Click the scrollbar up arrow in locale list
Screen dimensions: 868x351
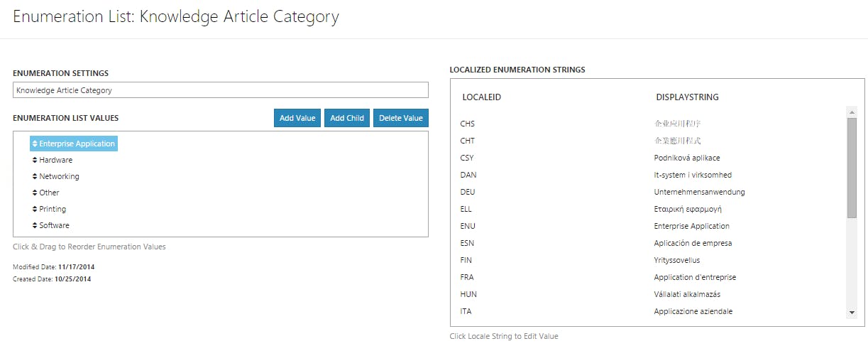click(852, 112)
